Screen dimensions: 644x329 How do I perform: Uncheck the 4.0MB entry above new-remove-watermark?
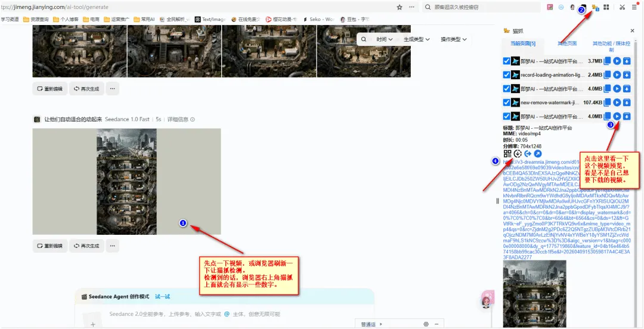pos(506,89)
